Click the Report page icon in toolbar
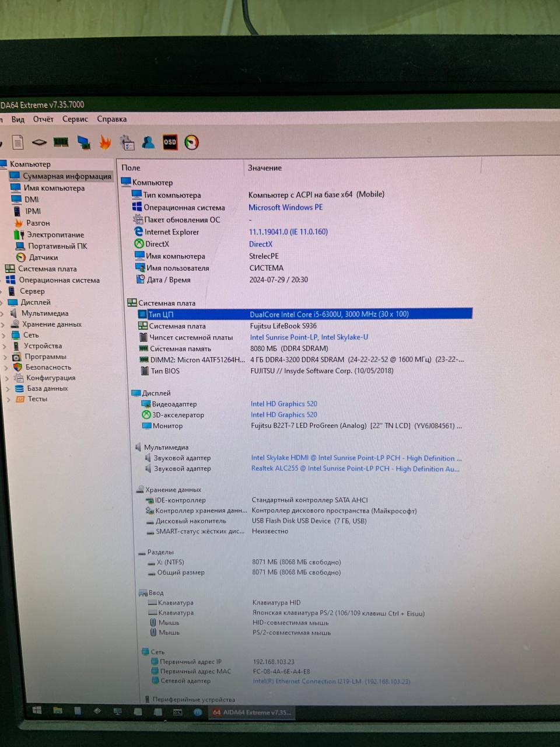This screenshot has height=747, width=560. 17,142
